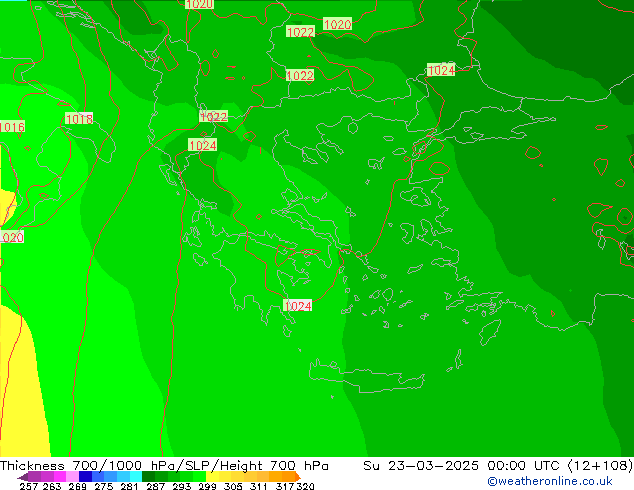
Task: Select the 299 legend value
Action: [207, 486]
